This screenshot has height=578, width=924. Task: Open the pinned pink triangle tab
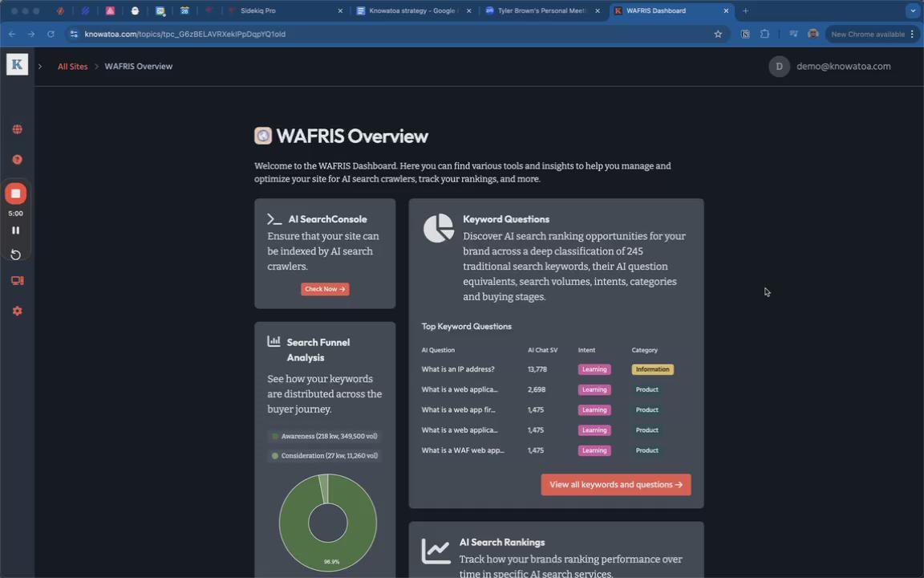click(110, 10)
